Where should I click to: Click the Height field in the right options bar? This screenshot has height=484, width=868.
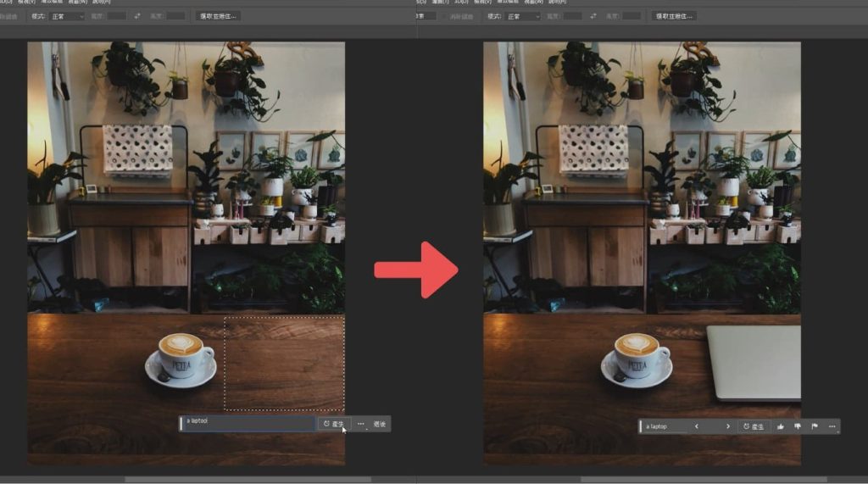click(x=632, y=17)
